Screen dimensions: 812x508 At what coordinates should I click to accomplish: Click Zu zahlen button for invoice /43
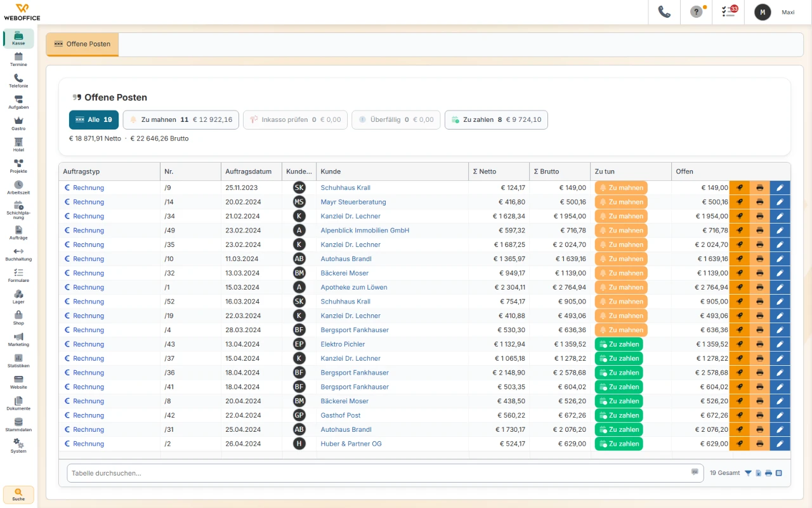(619, 344)
